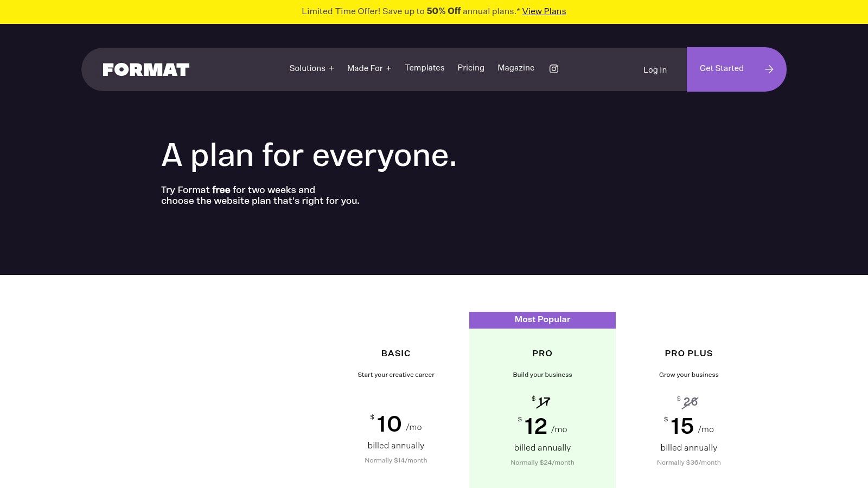Click the 'A plan for everyone.' headline

click(309, 156)
